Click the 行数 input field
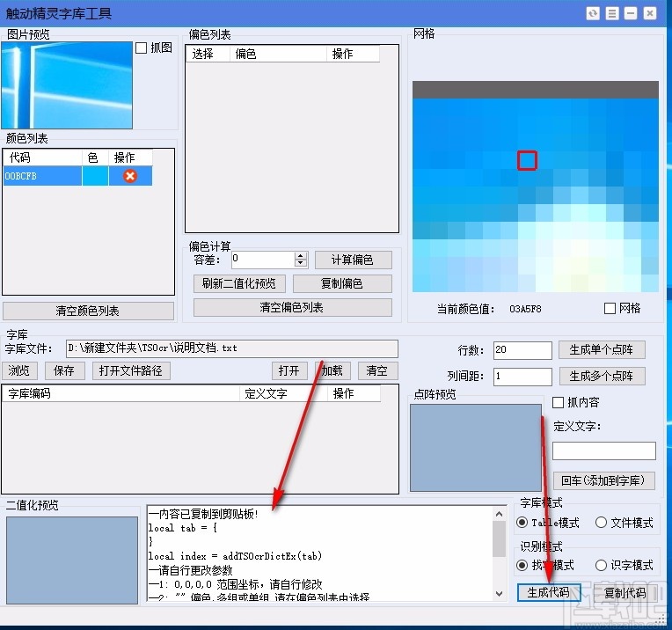672x630 pixels. pyautogui.click(x=522, y=350)
